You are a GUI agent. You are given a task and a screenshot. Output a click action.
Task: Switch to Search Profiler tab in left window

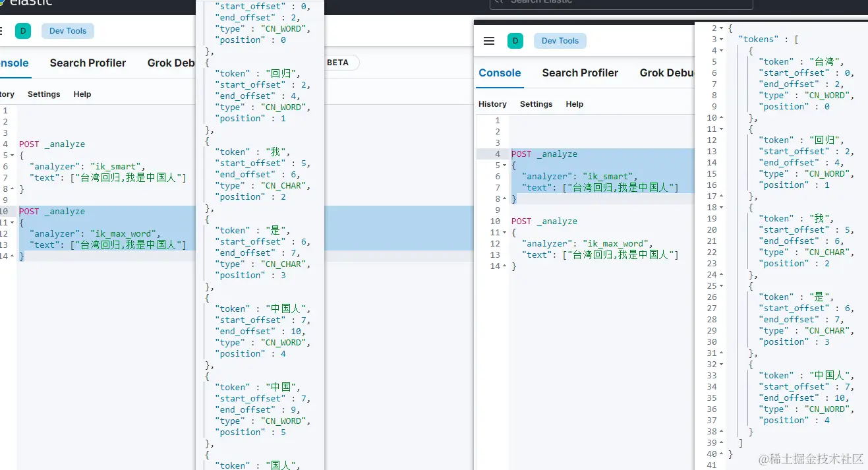click(x=88, y=63)
